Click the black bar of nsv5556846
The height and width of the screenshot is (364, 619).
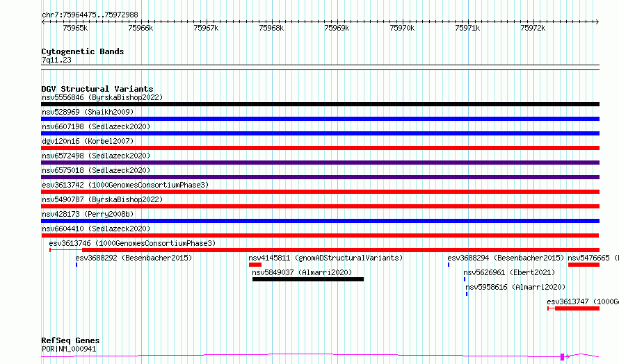320,104
